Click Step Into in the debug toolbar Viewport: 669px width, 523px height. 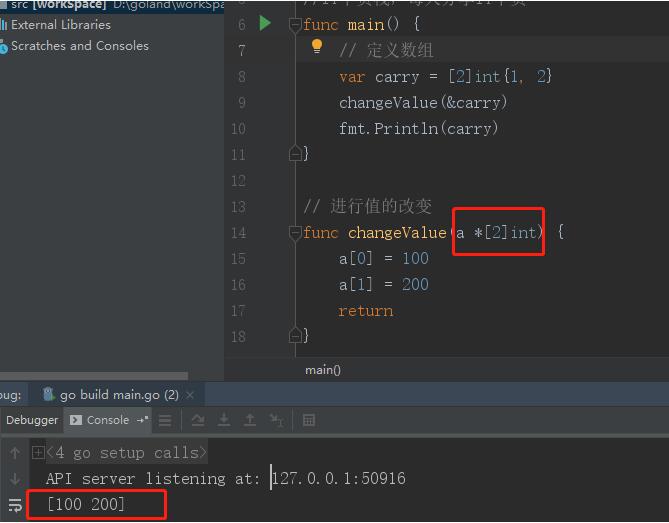pyautogui.click(x=225, y=421)
